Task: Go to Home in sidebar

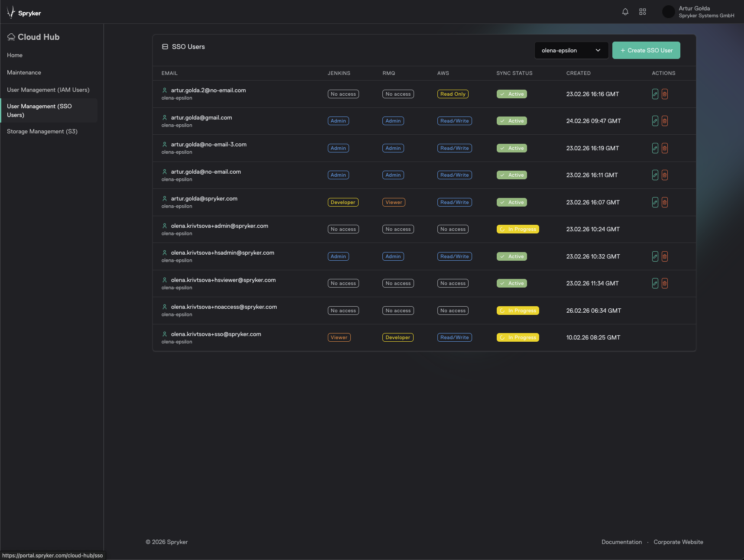Action: (x=15, y=55)
